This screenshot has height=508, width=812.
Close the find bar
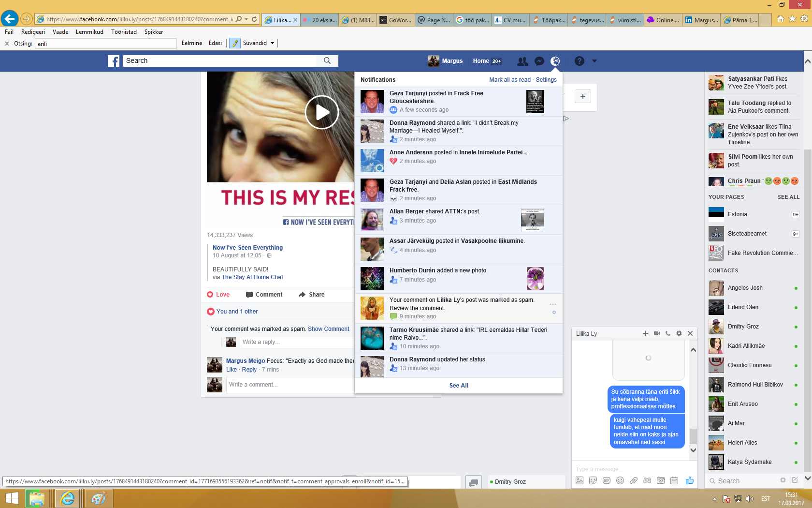tap(7, 44)
